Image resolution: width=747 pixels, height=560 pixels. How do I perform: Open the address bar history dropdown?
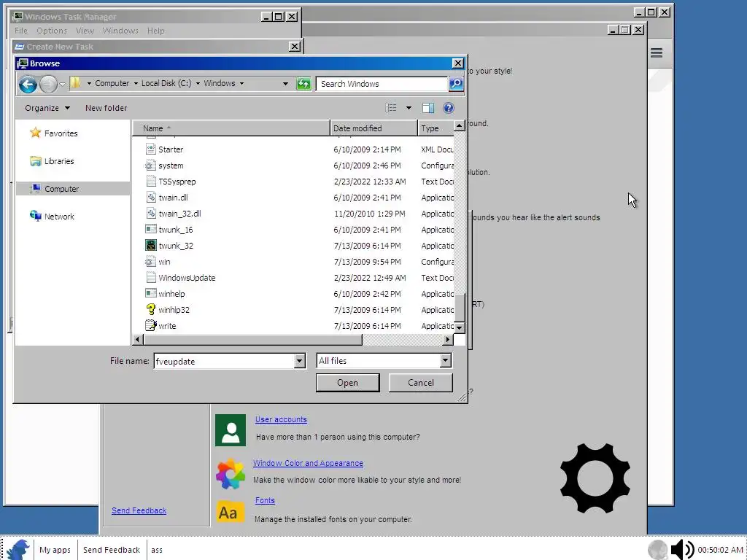click(x=285, y=84)
